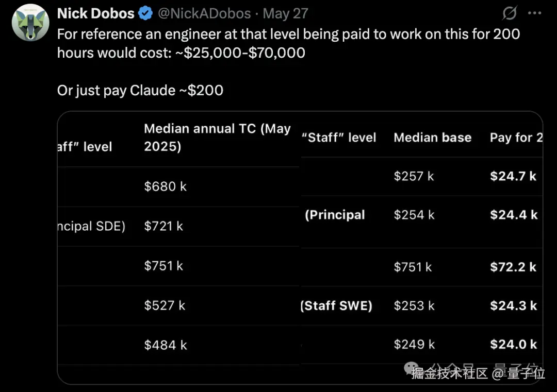
Task: Click the (Staff SWE) row label
Action: click(336, 305)
